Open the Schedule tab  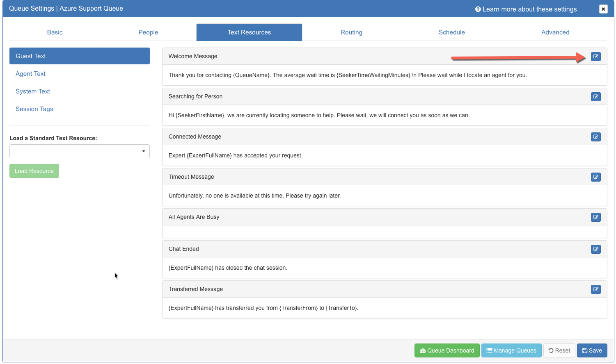451,32
